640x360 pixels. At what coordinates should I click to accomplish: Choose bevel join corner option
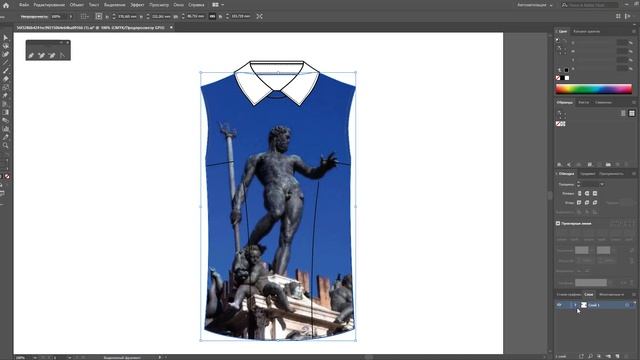(595, 202)
